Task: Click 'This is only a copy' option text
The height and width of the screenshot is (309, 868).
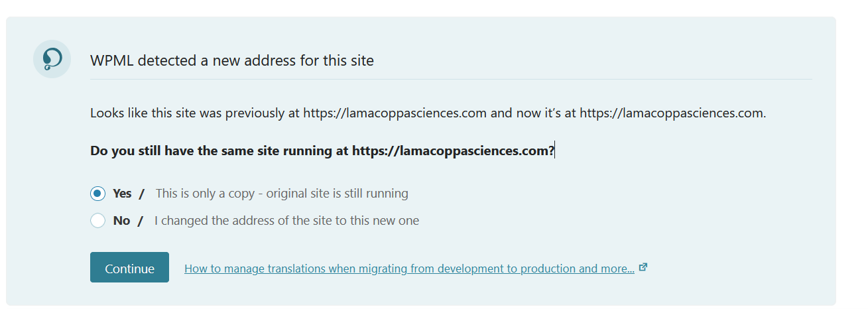Action: point(282,194)
